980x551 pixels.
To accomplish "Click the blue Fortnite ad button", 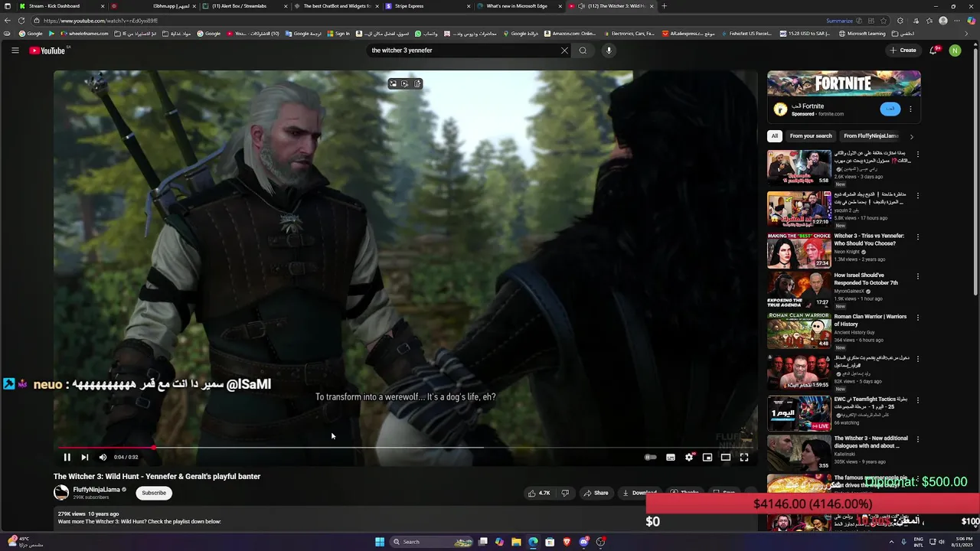I will 890,109.
